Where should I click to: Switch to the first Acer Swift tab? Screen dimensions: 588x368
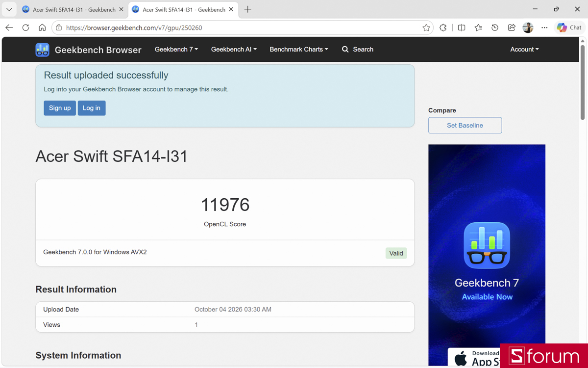pos(73,9)
